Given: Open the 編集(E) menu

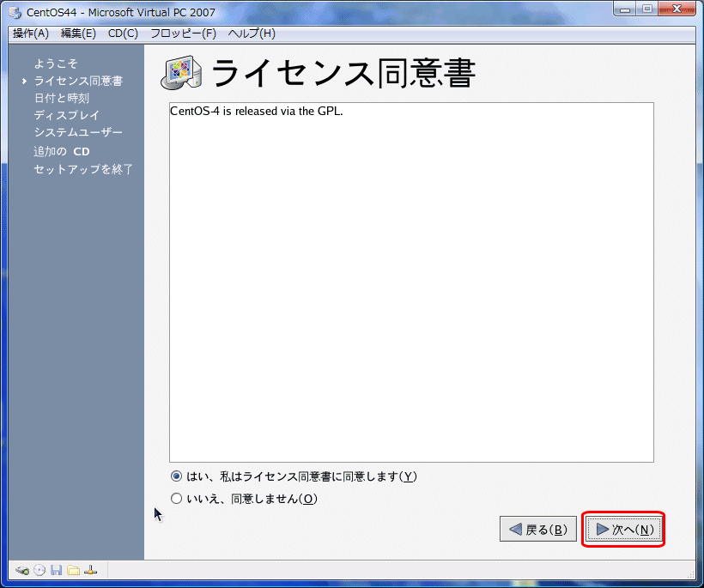Looking at the screenshot, I should [78, 33].
